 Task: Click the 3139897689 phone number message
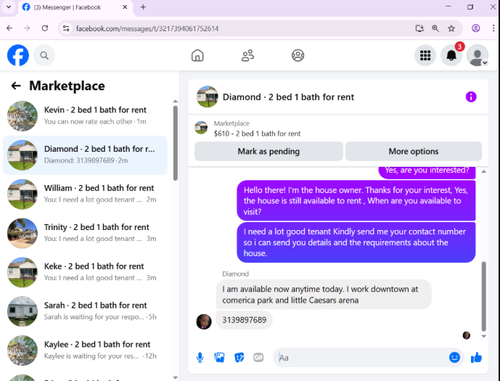pyautogui.click(x=244, y=320)
